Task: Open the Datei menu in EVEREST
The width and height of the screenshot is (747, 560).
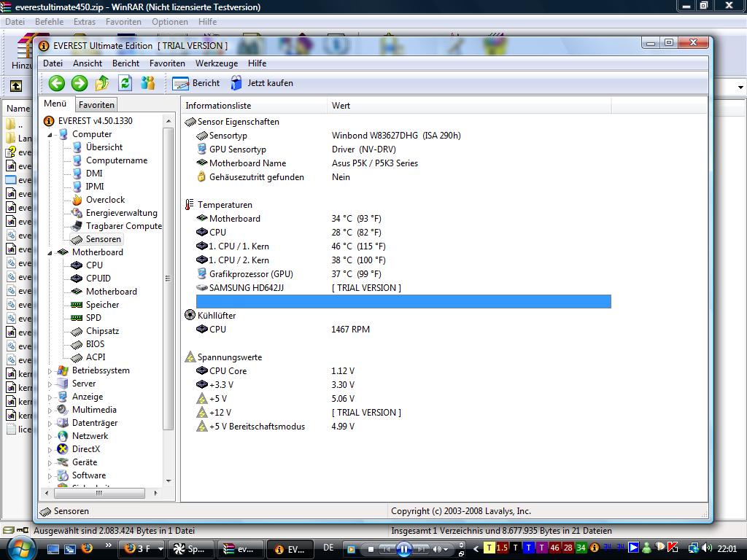Action: (53, 63)
